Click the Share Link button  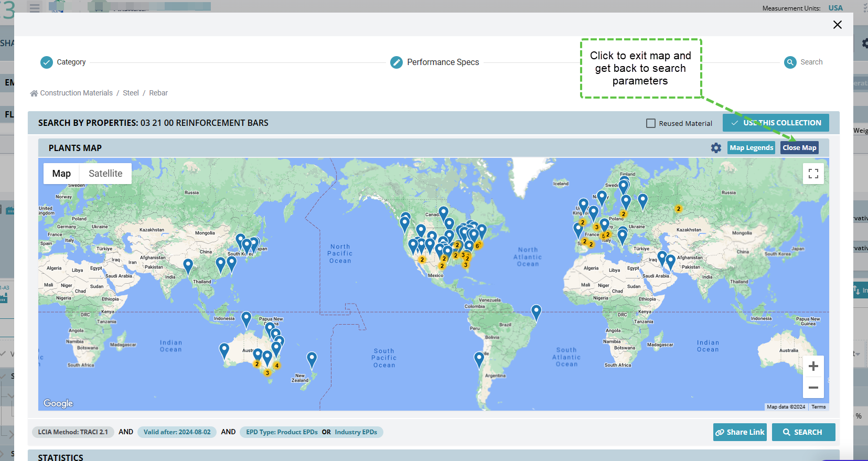click(740, 432)
